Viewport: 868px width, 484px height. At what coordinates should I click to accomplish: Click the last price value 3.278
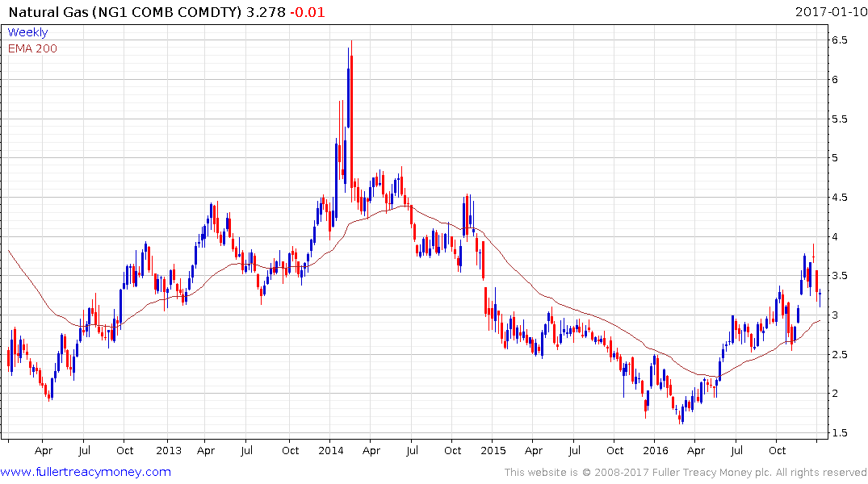click(266, 12)
